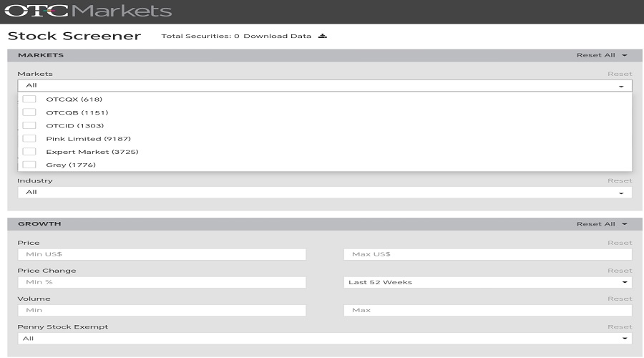Image resolution: width=644 pixels, height=358 pixels.
Task: Click the Min % price change field
Action: [162, 282]
